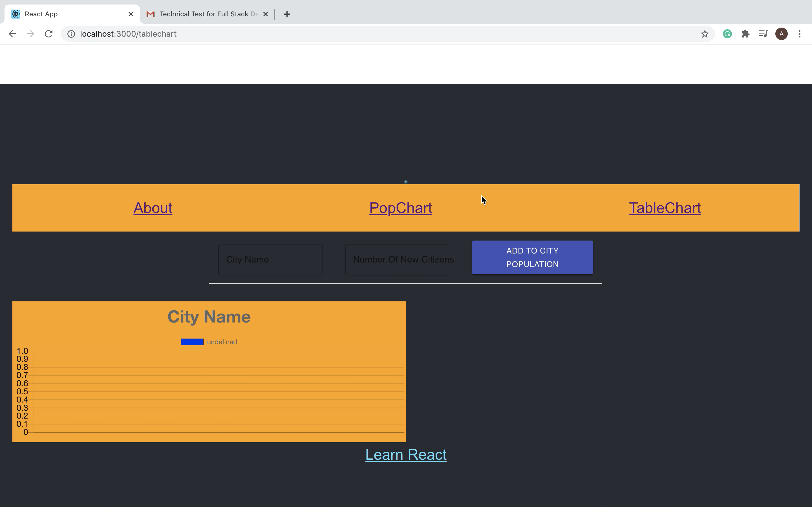Screen dimensions: 812x507
Task: Click the City Name input field
Action: point(270,259)
